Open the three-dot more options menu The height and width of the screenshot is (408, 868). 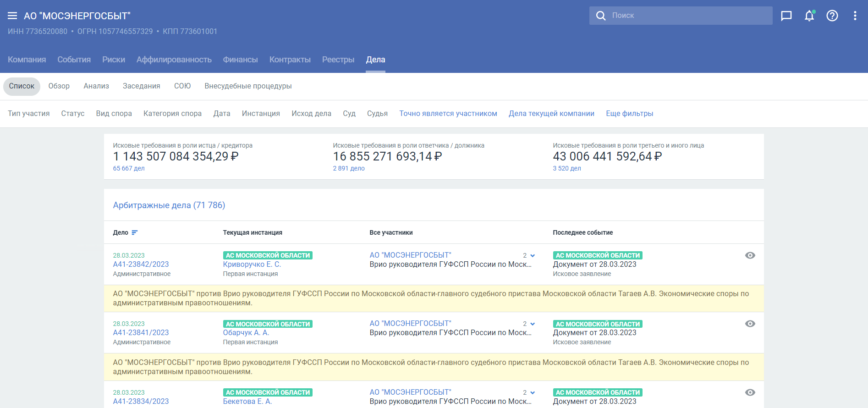pyautogui.click(x=855, y=16)
